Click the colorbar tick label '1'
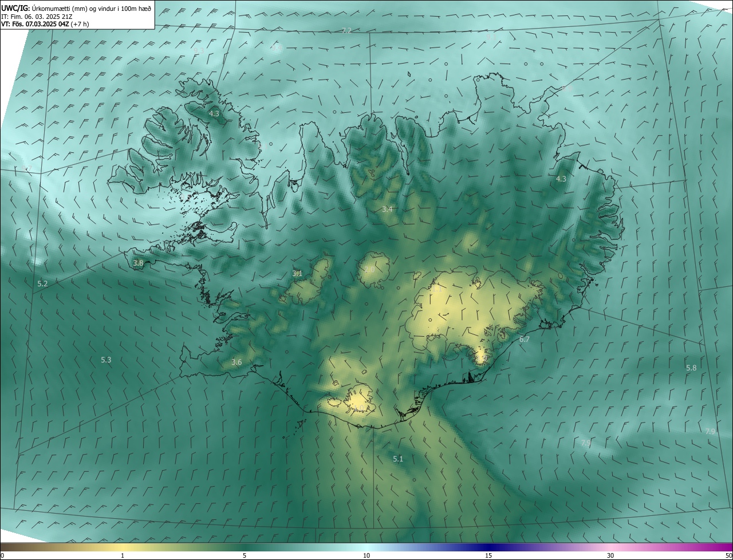Screen dimensions: 733x560 (x=123, y=556)
